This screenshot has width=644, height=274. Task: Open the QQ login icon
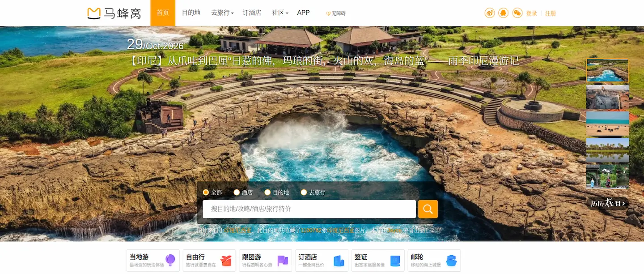(504, 13)
